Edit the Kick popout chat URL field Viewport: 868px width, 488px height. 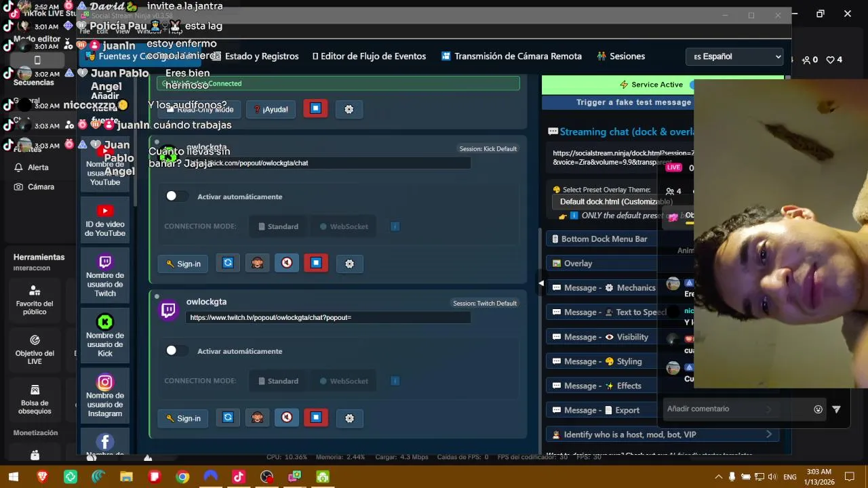[328, 163]
